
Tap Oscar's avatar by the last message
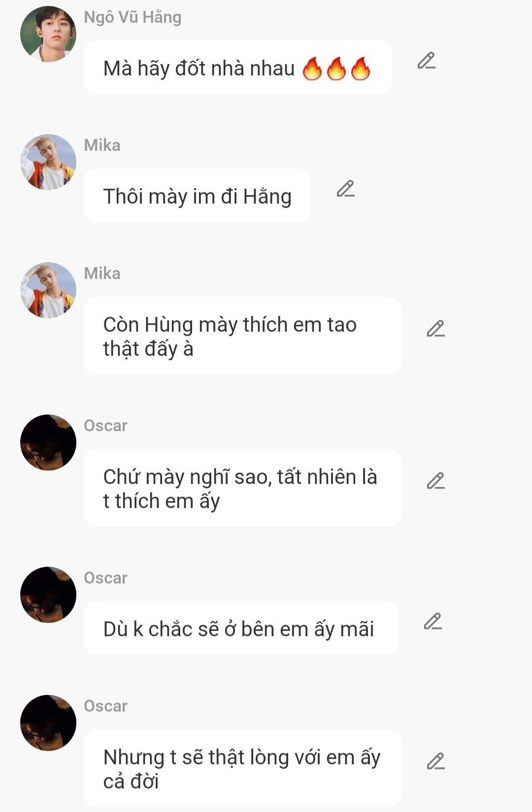coord(48,723)
